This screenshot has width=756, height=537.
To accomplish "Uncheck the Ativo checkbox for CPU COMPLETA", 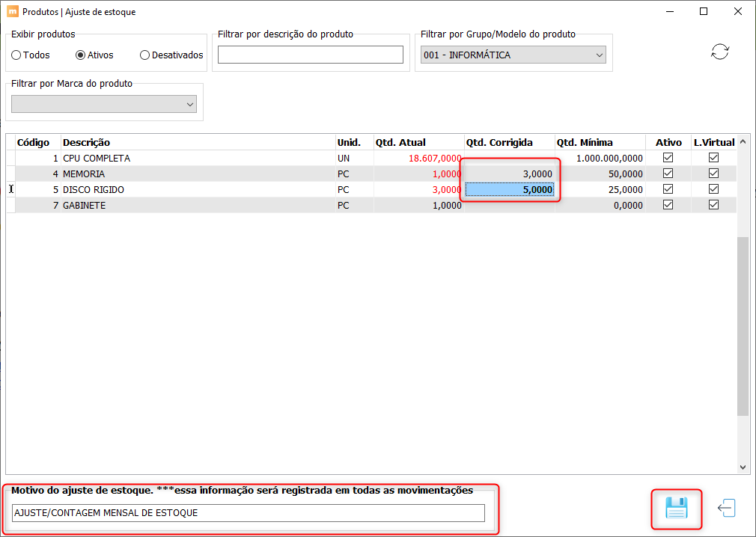I will (668, 158).
